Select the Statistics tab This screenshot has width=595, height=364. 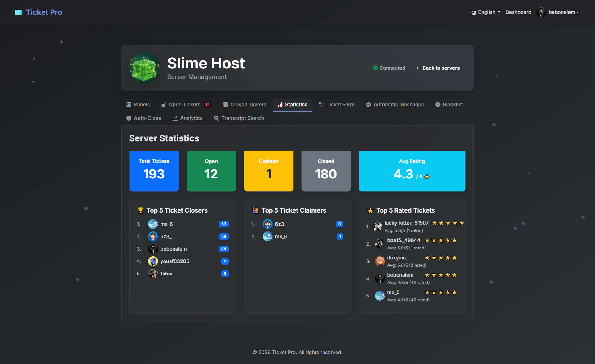pyautogui.click(x=293, y=104)
